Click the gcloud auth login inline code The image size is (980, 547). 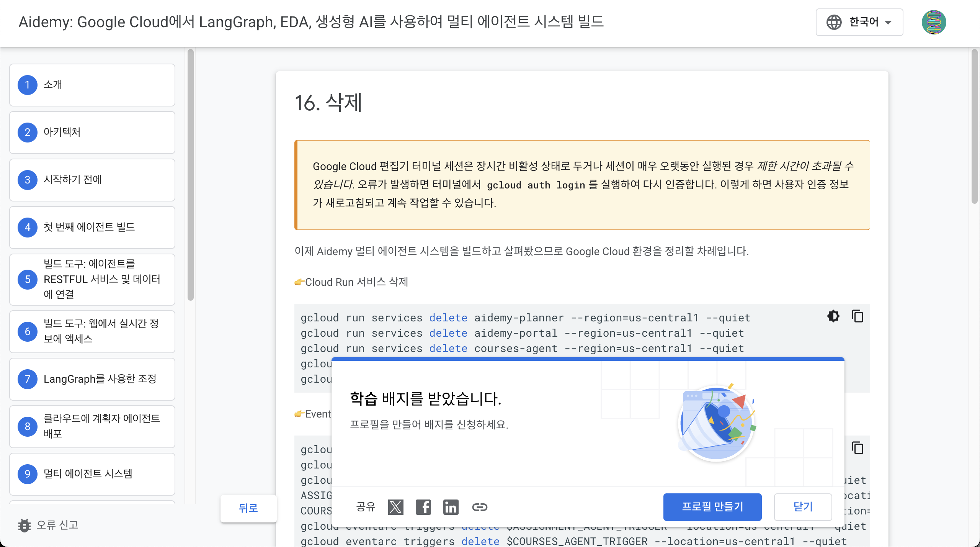536,185
